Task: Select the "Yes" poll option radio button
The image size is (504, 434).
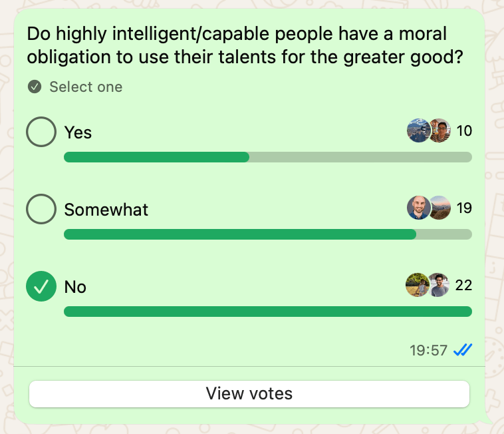Action: (41, 132)
